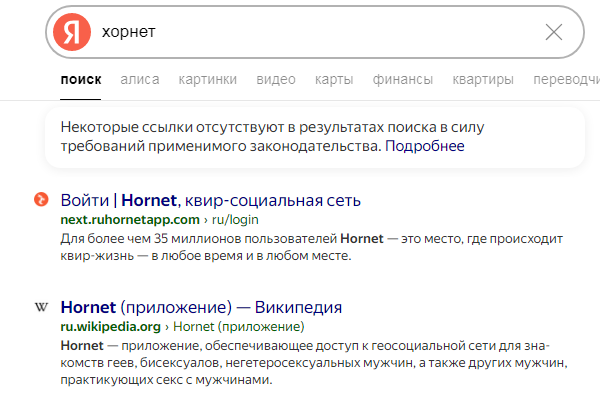This screenshot has height=401, width=600.
Task: Follow the Подробнее link in notice
Action: click(x=425, y=146)
